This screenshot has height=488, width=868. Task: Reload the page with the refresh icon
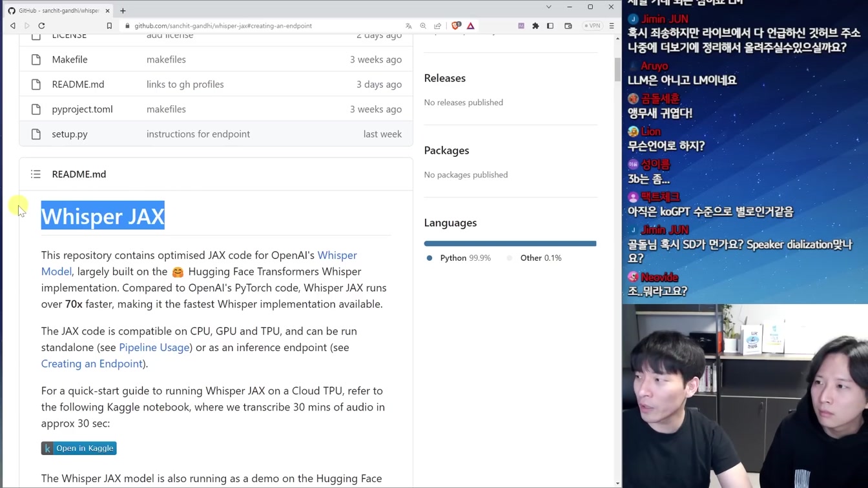pyautogui.click(x=42, y=26)
